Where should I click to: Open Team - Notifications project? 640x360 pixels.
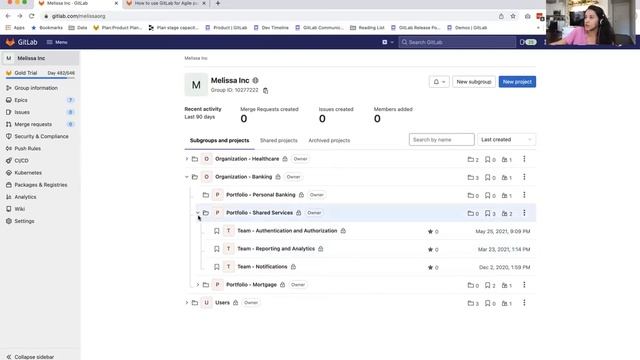pyautogui.click(x=262, y=267)
